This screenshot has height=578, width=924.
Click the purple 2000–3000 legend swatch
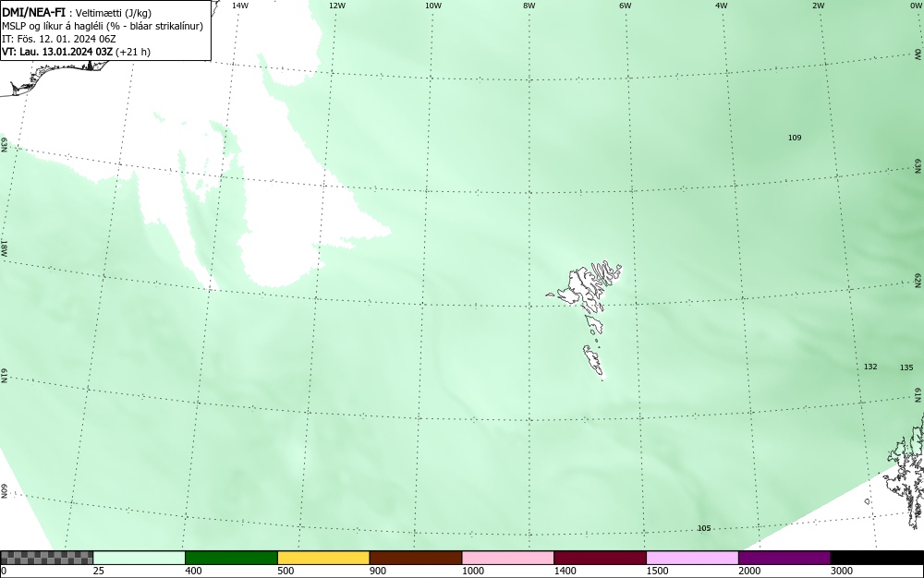click(x=784, y=558)
